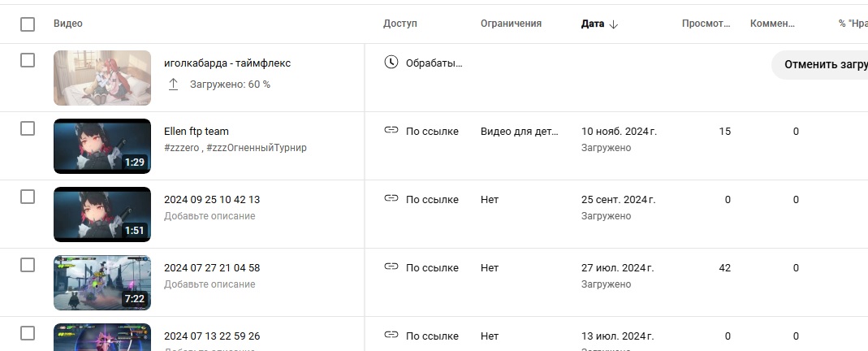
Task: Check the box for 2024 09 25 10 42 13
Action: pyautogui.click(x=28, y=197)
